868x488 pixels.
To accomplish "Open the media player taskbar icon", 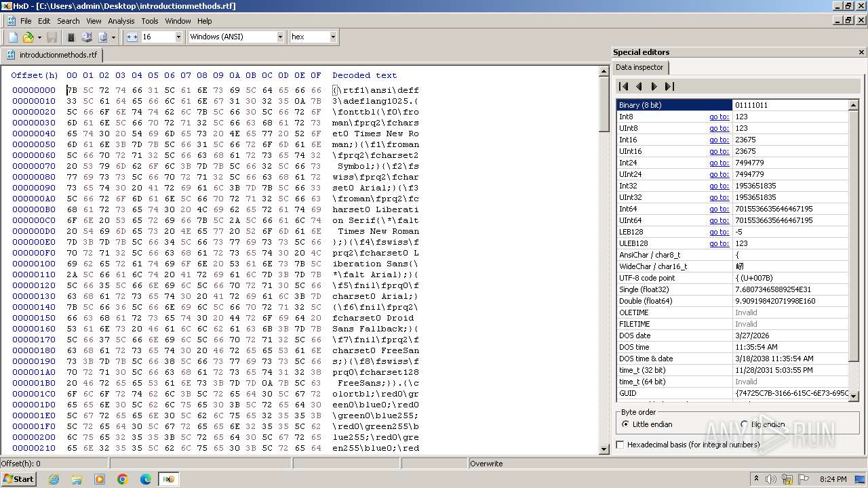I will [x=100, y=479].
